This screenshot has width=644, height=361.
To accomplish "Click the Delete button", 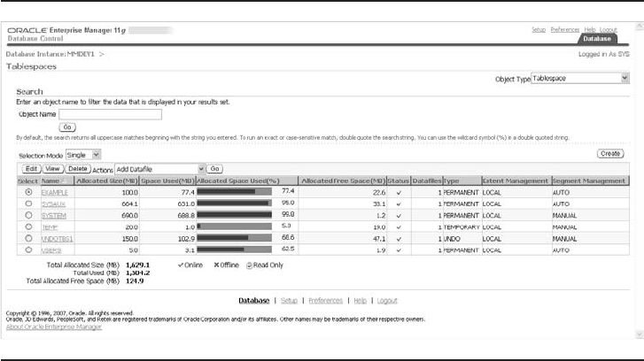I will click(x=78, y=169).
